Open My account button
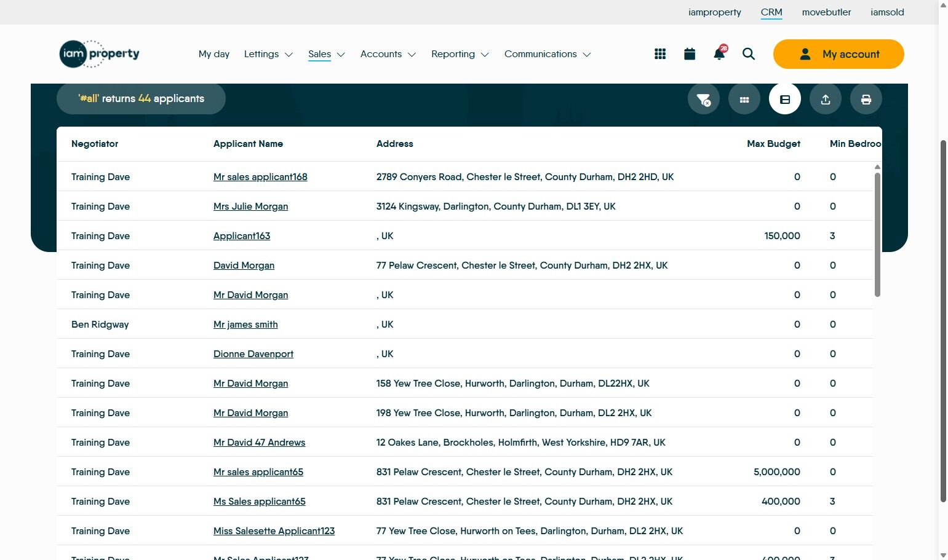The height and width of the screenshot is (560, 948). [838, 54]
